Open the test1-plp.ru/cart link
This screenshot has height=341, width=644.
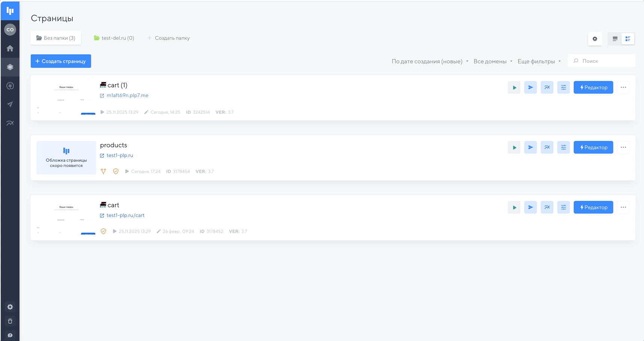[126, 215]
